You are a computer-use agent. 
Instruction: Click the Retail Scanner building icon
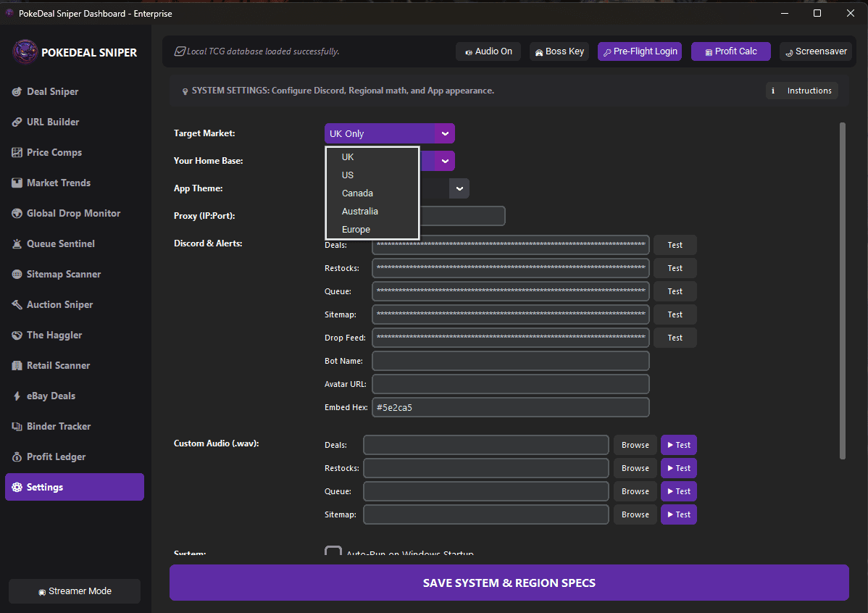tap(17, 366)
